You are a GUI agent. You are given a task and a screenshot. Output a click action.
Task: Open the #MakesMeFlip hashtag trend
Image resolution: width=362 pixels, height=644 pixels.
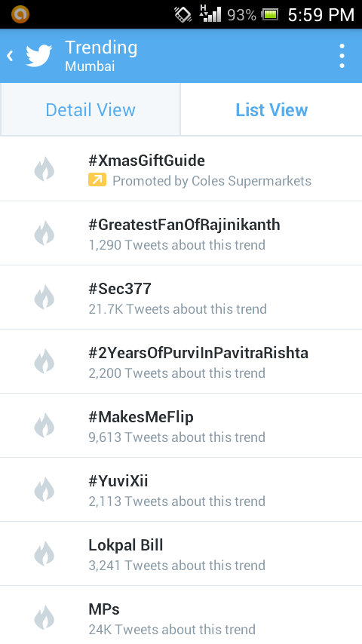pos(181,425)
